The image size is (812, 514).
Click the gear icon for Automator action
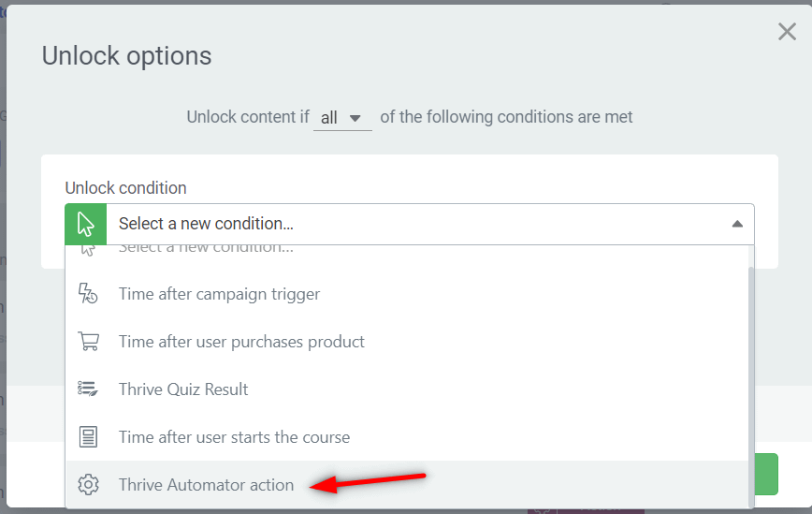point(88,485)
